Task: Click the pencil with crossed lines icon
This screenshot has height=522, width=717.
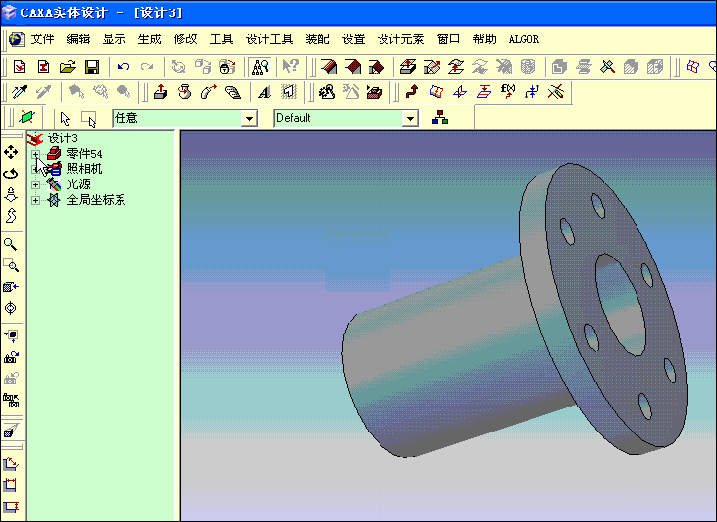Action: click(556, 92)
